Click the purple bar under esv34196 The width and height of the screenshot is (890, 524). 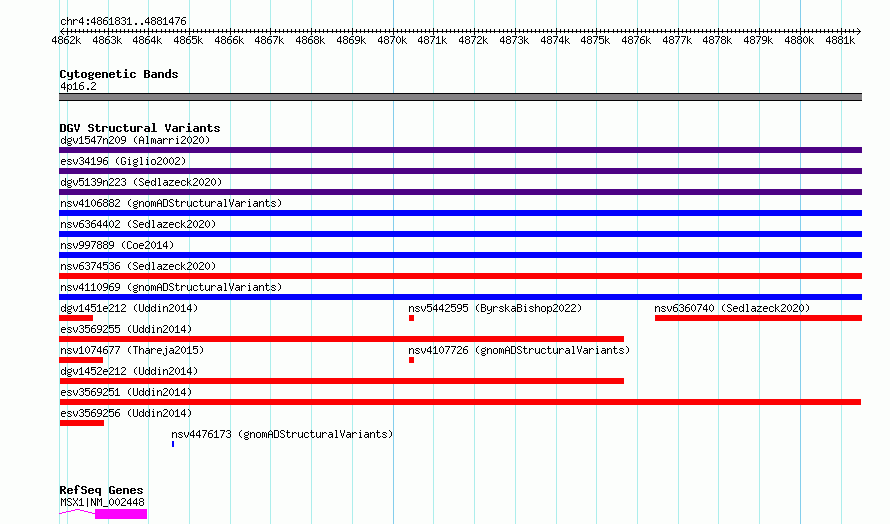coord(460,171)
